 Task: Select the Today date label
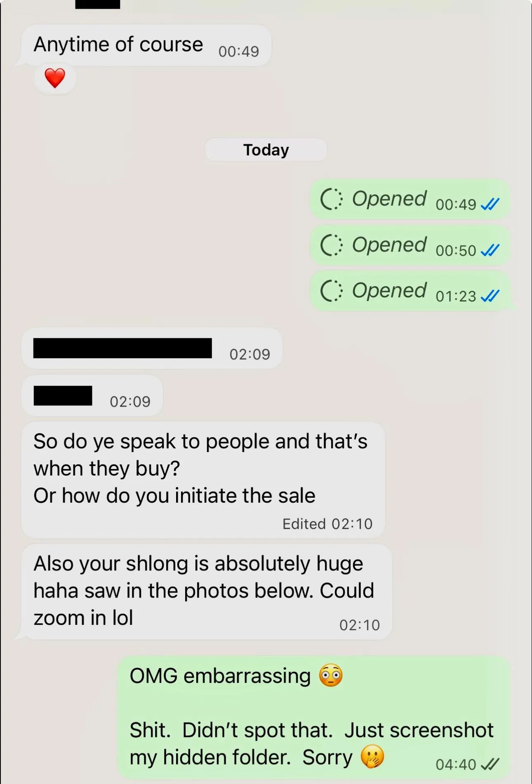[266, 150]
